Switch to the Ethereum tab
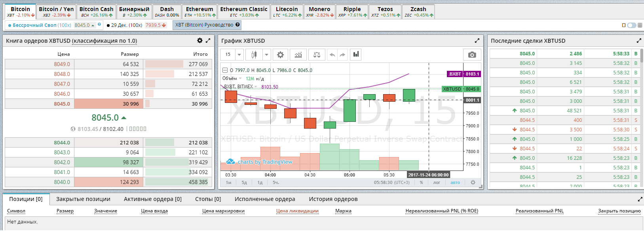 click(199, 12)
